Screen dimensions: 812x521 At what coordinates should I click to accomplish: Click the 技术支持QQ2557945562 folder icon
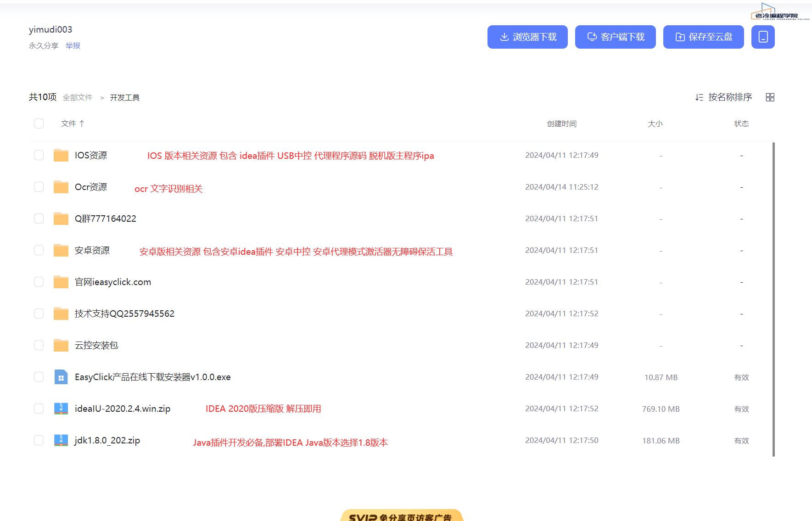tap(61, 314)
